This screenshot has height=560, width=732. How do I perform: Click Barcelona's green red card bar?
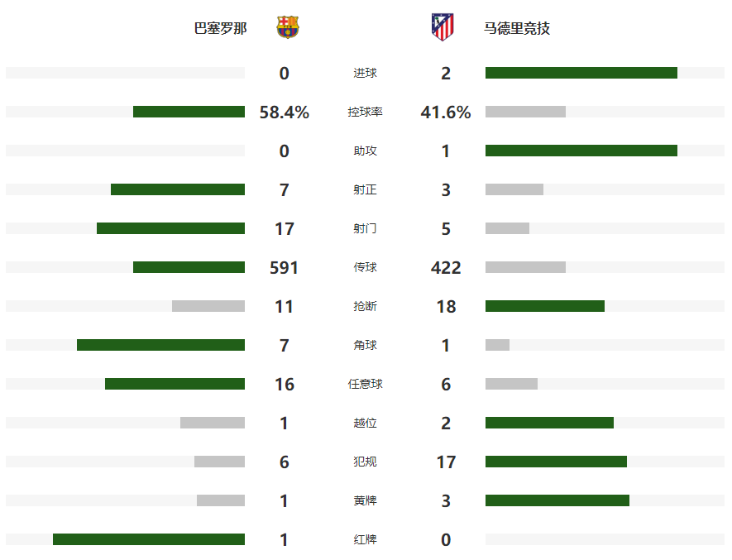149,539
